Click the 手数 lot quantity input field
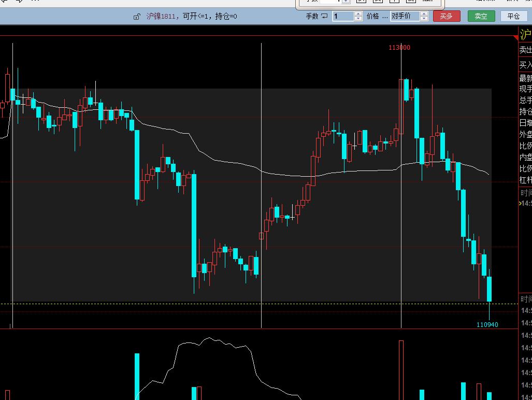The height and width of the screenshot is (400, 532). (x=343, y=16)
